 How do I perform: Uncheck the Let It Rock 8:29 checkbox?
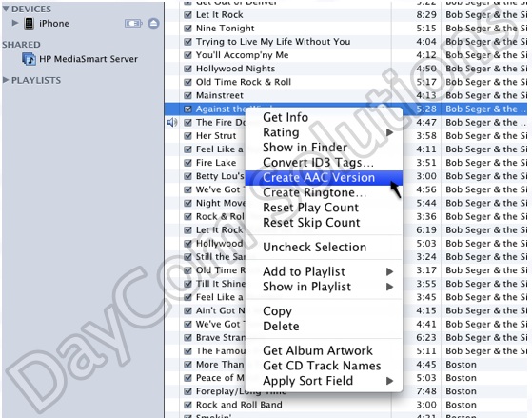point(187,15)
